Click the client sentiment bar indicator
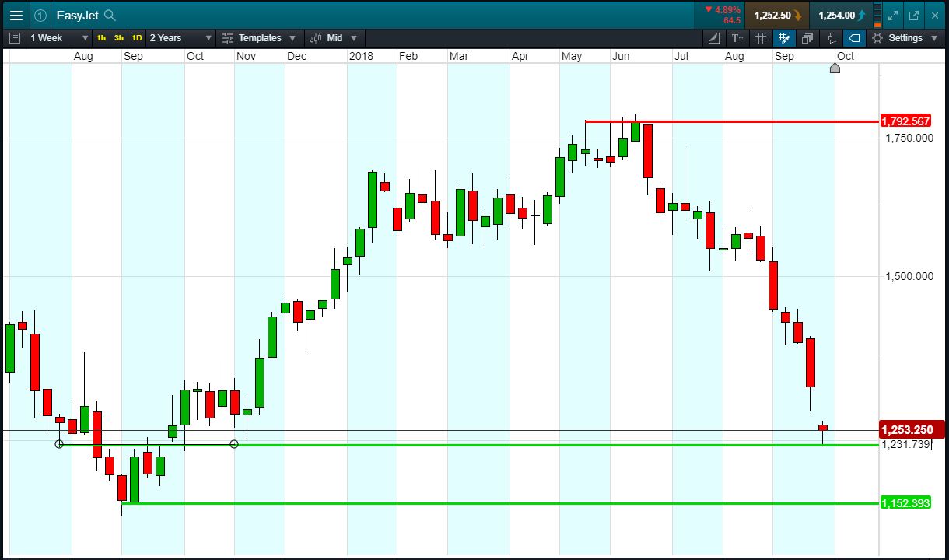 point(878,15)
